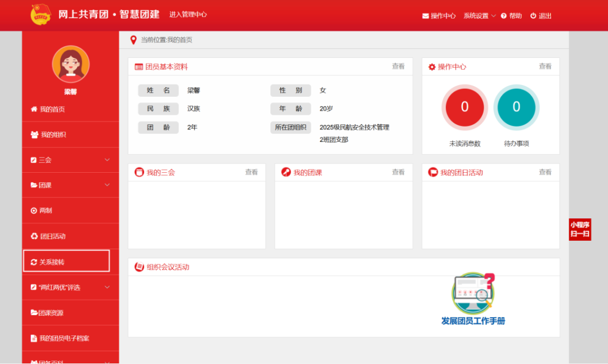Viewport: 608px width, 364px height.
Task: Click the monitor illustration for 工作手册
Action: click(473, 293)
